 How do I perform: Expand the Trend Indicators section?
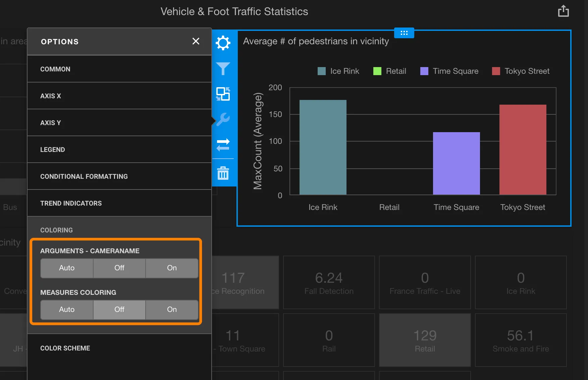(119, 203)
